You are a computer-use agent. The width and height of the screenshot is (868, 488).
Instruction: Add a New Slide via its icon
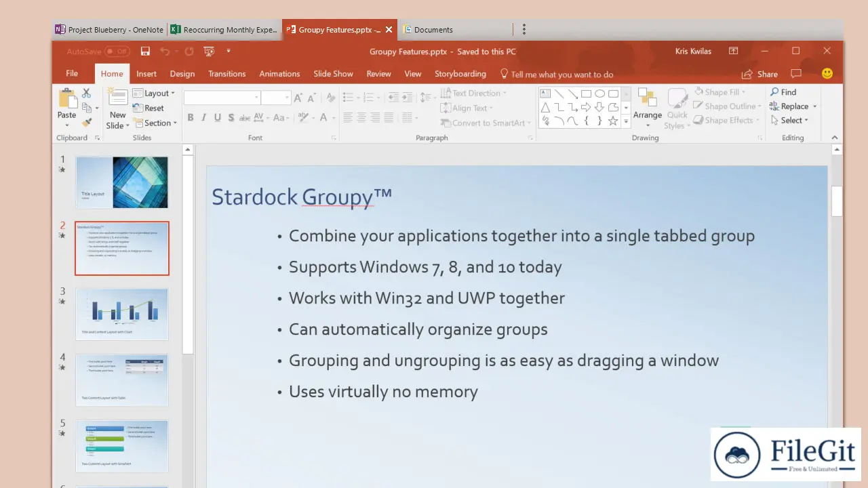[118, 98]
